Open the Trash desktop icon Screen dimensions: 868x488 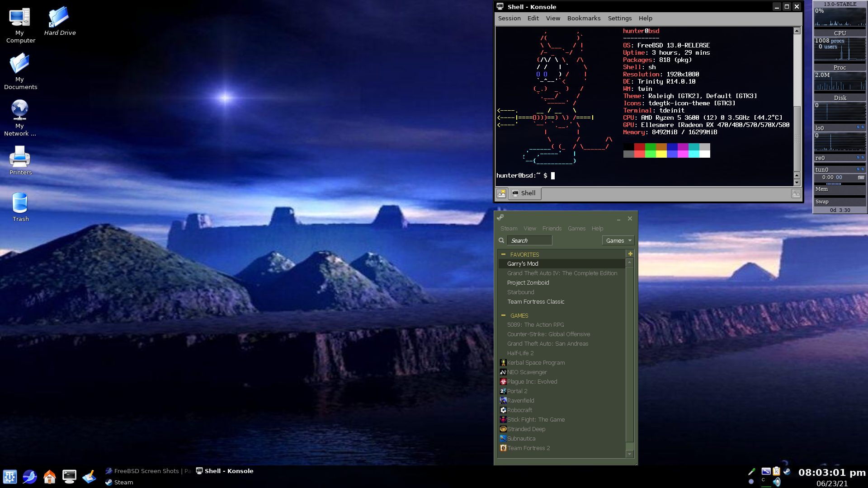click(20, 207)
